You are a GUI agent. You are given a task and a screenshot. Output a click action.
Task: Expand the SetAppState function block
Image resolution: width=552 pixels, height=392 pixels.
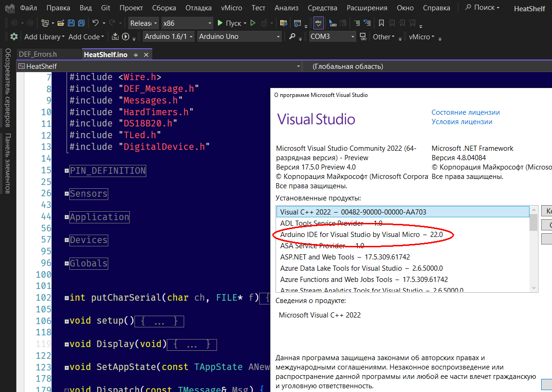(x=67, y=368)
